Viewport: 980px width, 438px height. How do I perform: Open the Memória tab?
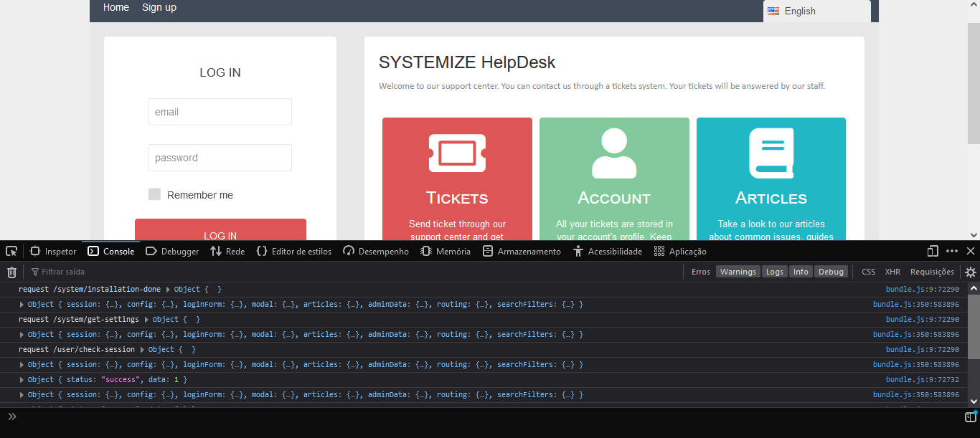click(446, 251)
